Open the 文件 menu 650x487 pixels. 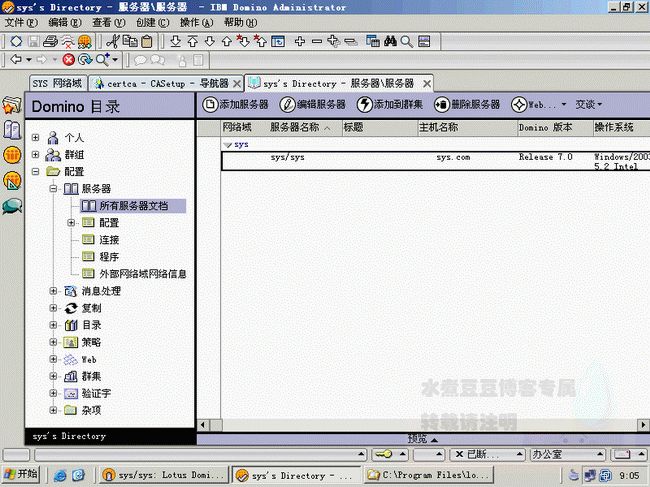[21, 22]
